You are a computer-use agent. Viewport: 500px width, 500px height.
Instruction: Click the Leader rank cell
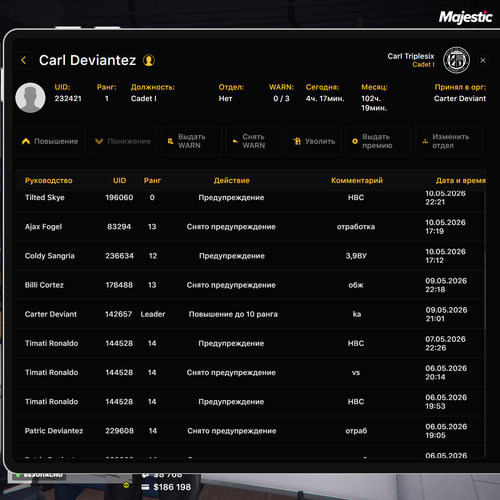coord(153,314)
